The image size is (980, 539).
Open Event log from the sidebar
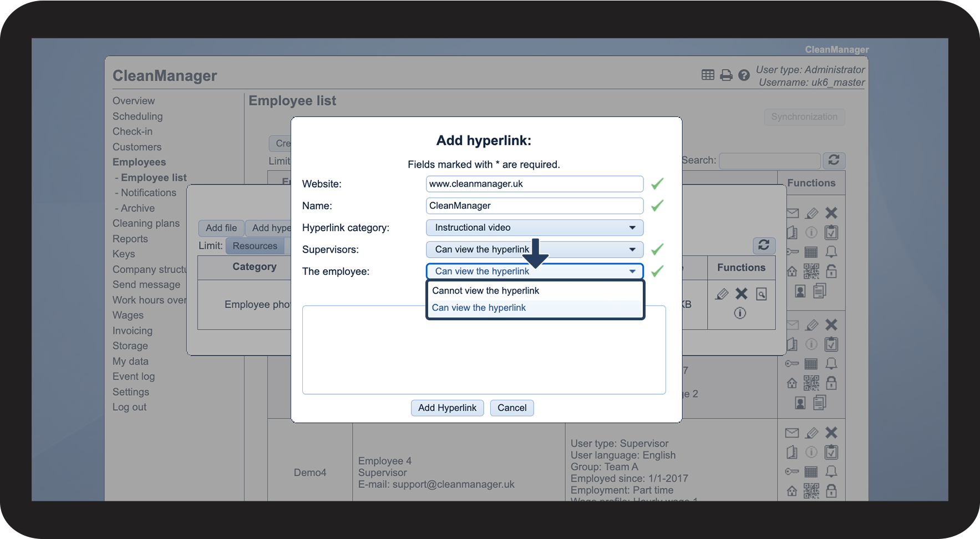(x=134, y=376)
